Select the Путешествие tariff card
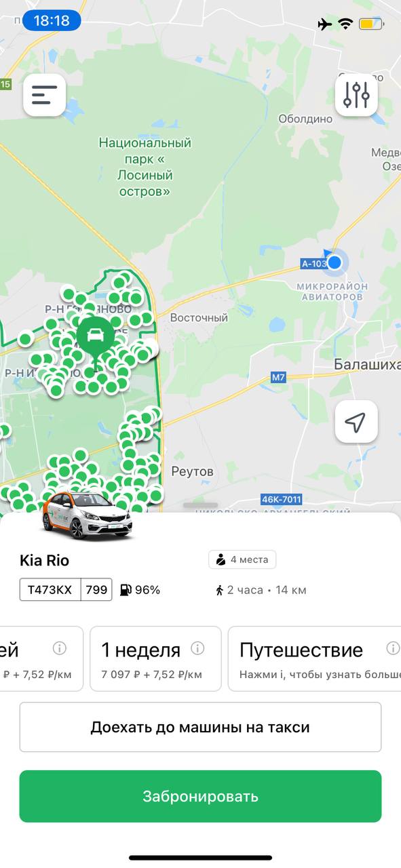 click(315, 658)
